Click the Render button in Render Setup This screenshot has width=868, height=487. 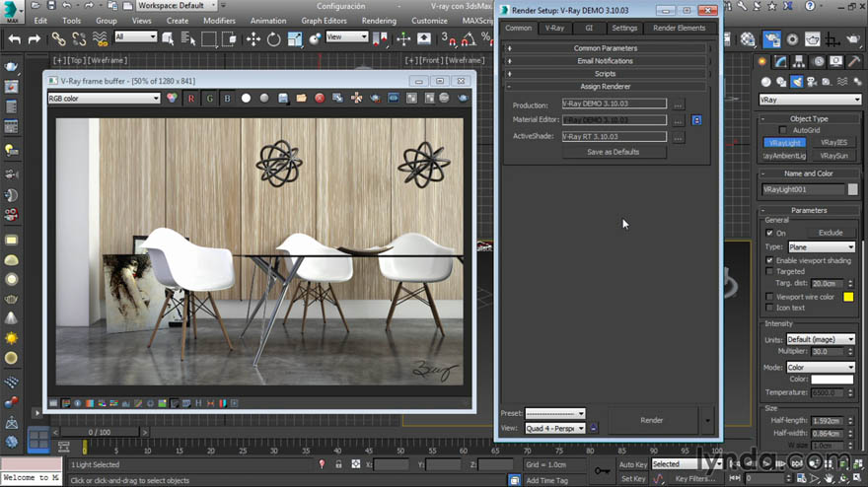(x=652, y=420)
